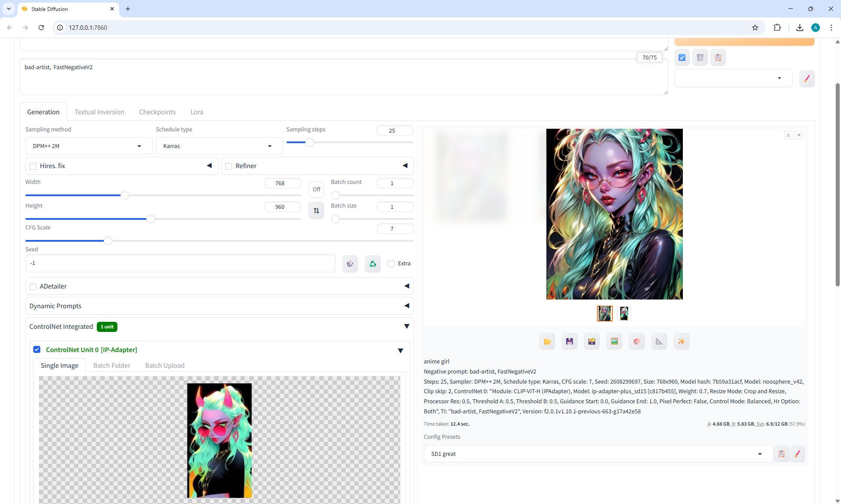Viewport: 841px width, 504px height.
Task: Send image to inpaint with palette icon
Action: 636,342
